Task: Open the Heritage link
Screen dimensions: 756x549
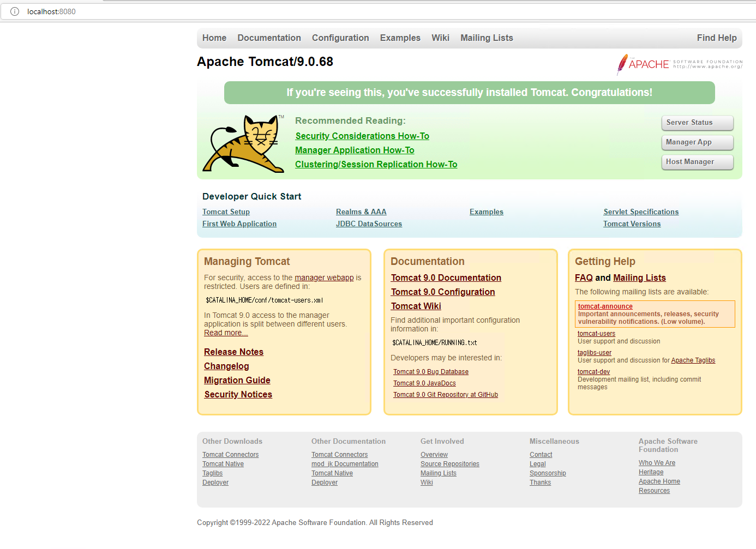Action: (x=651, y=472)
